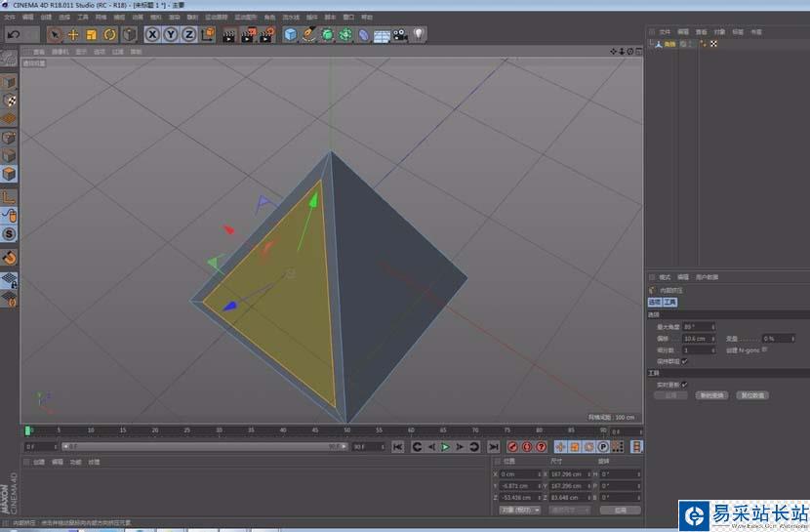This screenshot has height=532, width=810.
Task: Open the 对象 (相对) coordinate dropdown
Action: [520, 510]
